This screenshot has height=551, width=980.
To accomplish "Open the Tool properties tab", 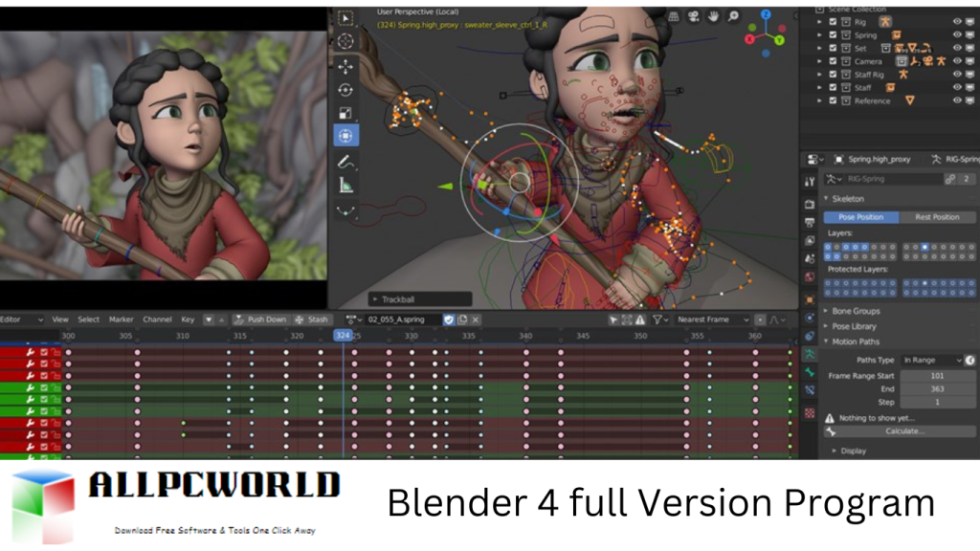I will click(x=810, y=182).
